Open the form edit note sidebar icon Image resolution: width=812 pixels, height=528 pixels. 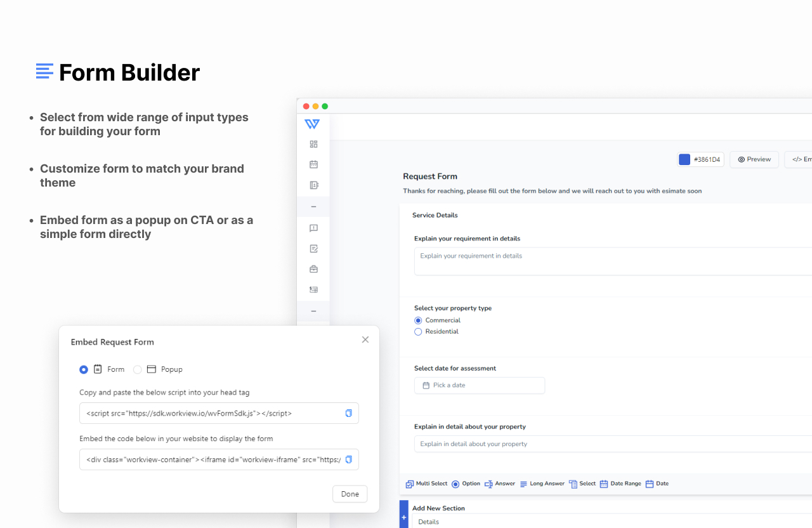(x=313, y=249)
